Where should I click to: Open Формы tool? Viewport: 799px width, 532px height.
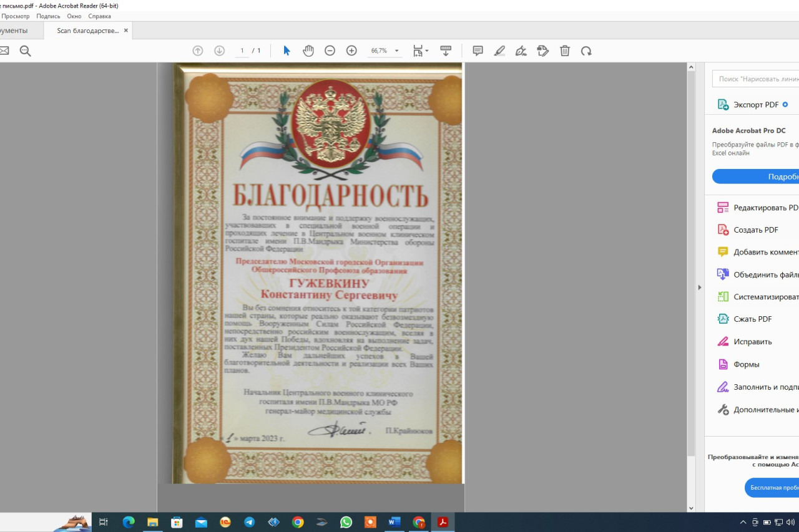tap(738, 364)
